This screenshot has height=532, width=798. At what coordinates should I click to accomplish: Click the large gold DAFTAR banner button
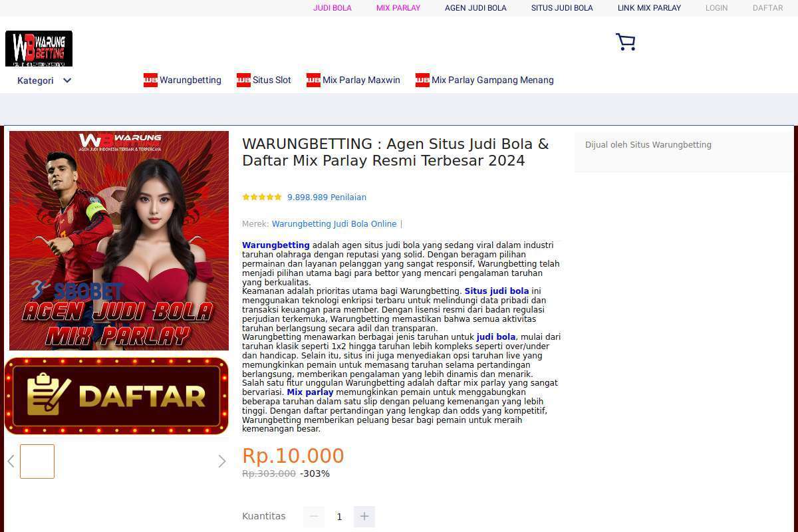116,396
